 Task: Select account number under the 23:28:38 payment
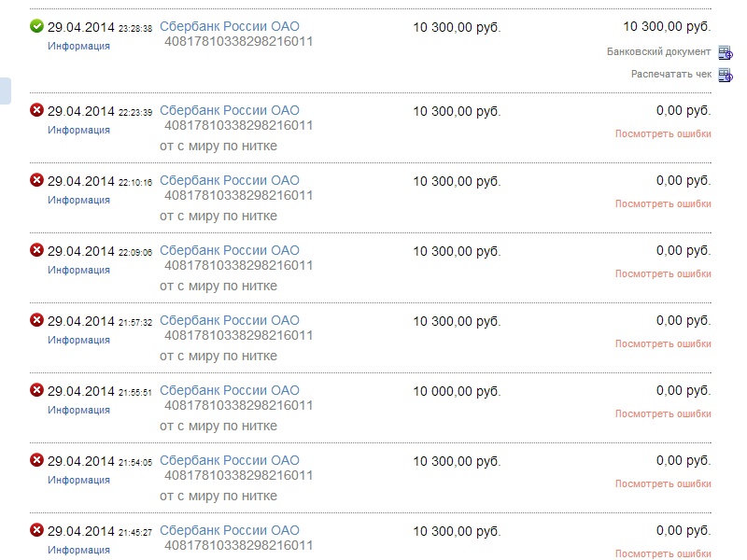click(x=239, y=42)
